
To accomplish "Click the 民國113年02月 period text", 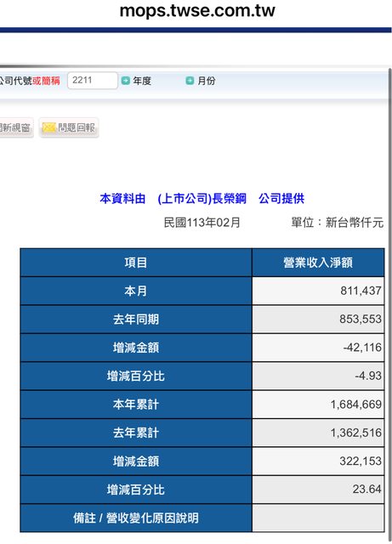I will 202,223.
